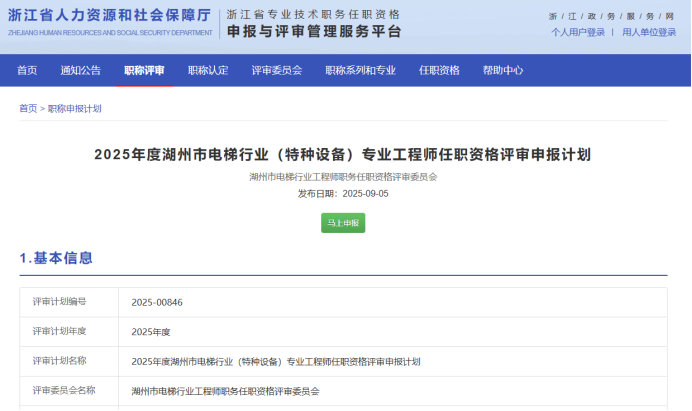Open 个人用户登录 login page
The width and height of the screenshot is (692, 411).
(578, 32)
